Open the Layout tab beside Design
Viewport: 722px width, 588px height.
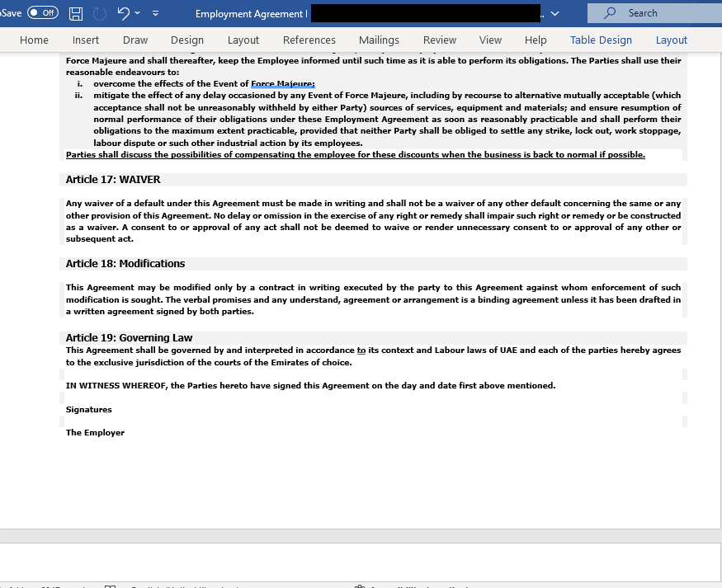[x=243, y=40]
